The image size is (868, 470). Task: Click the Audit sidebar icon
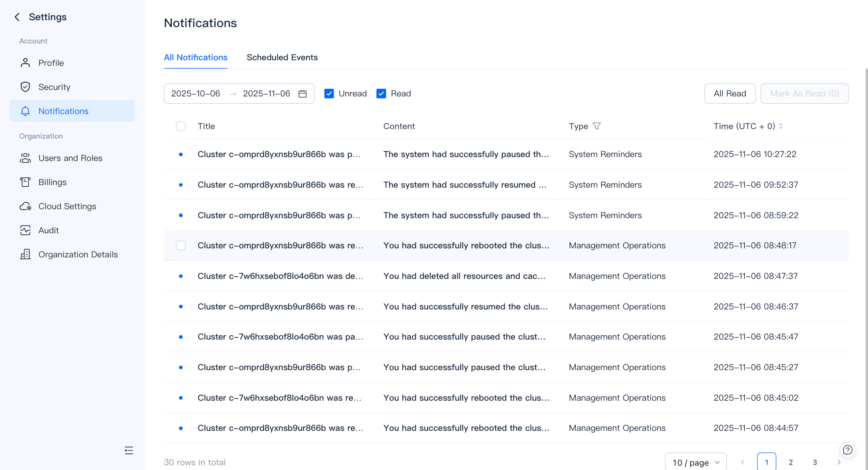coord(25,230)
